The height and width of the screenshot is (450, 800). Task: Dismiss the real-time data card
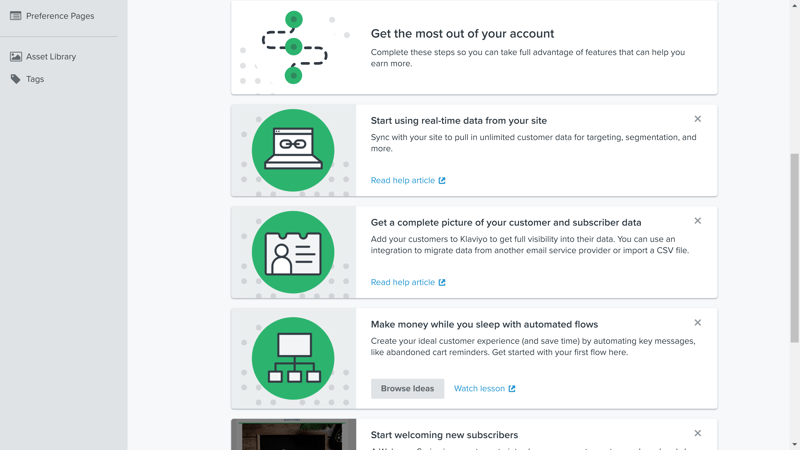point(697,119)
